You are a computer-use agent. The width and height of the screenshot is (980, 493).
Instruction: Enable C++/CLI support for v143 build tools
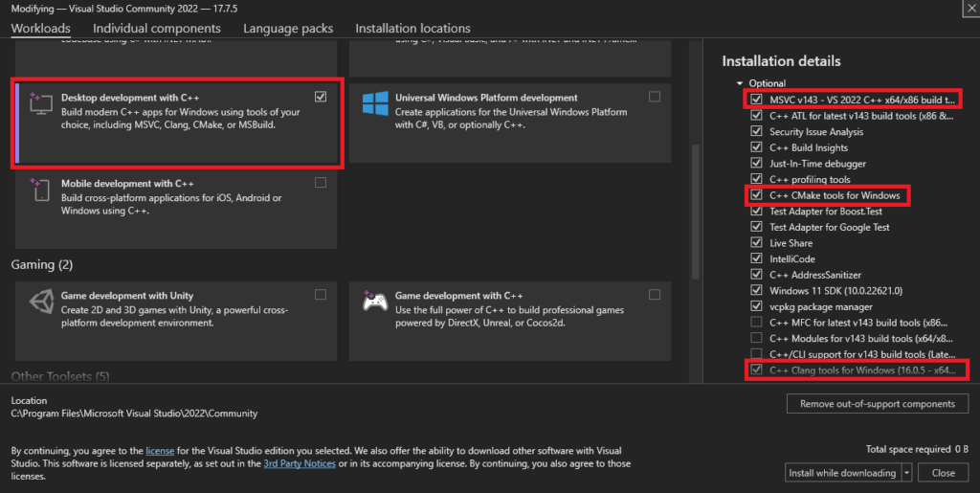[x=756, y=353]
